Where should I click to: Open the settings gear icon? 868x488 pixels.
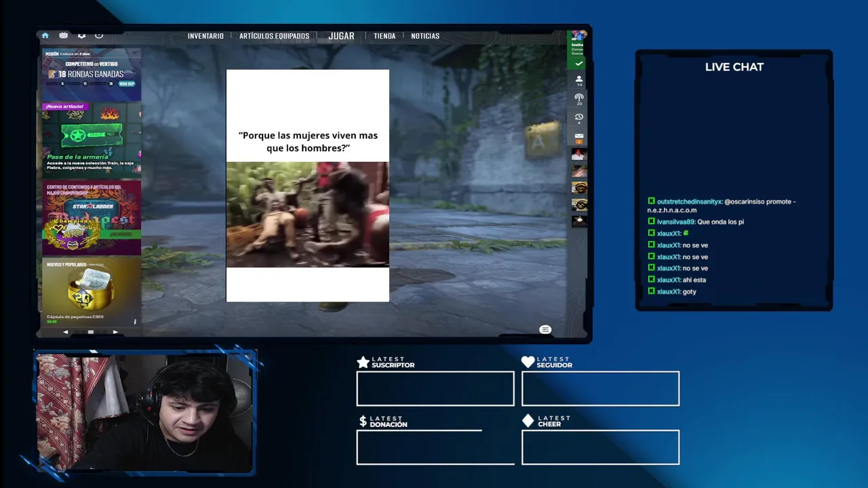pyautogui.click(x=81, y=35)
